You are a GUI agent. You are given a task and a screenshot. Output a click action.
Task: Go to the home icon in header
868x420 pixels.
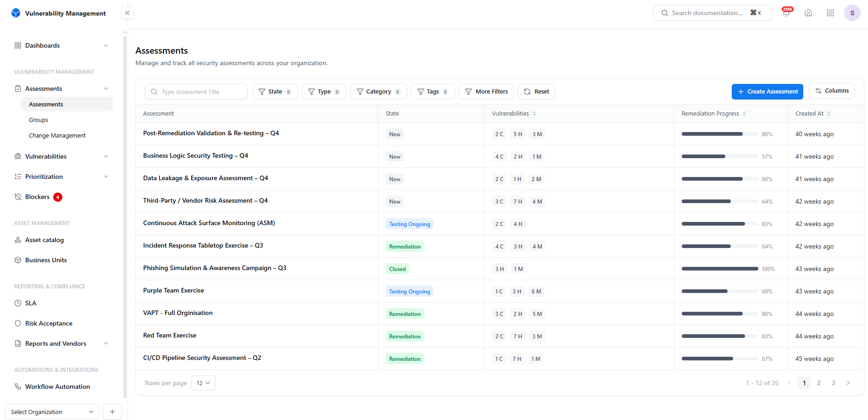point(808,13)
